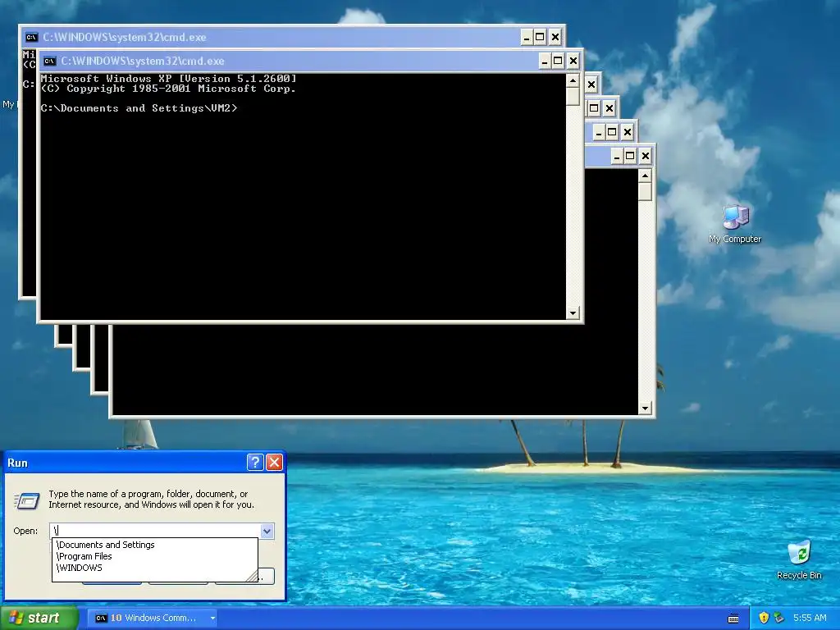Click the Run dialog help question mark button
This screenshot has height=630, width=840.
point(255,463)
